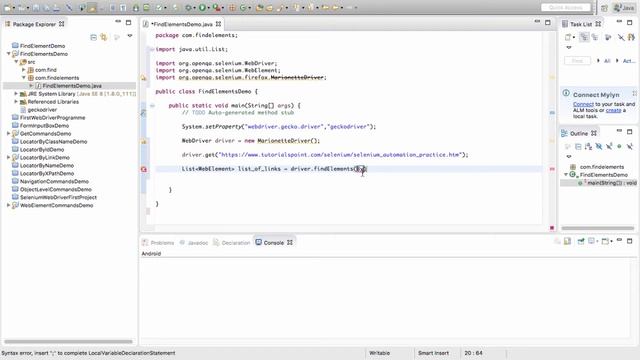Run the program with green play icon
The image size is (640, 360).
click(202, 8)
